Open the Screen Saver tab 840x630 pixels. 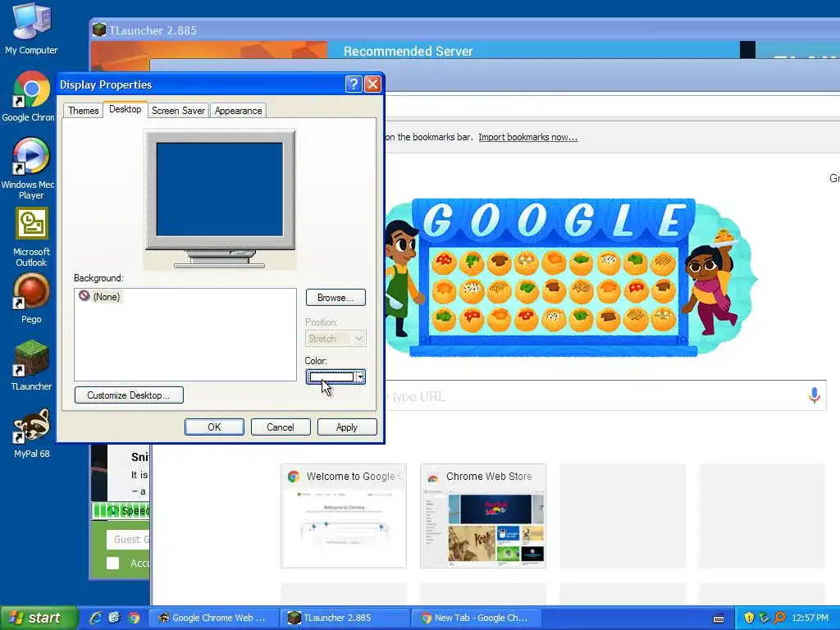click(x=178, y=111)
